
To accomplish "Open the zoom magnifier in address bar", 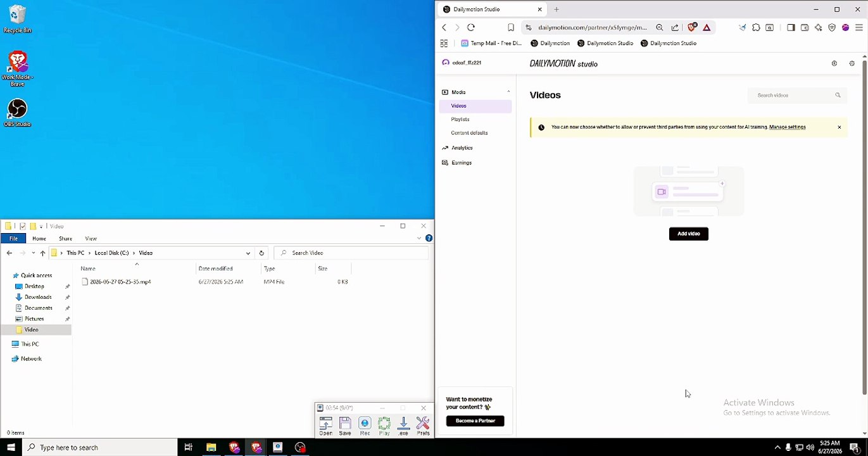I will (660, 27).
